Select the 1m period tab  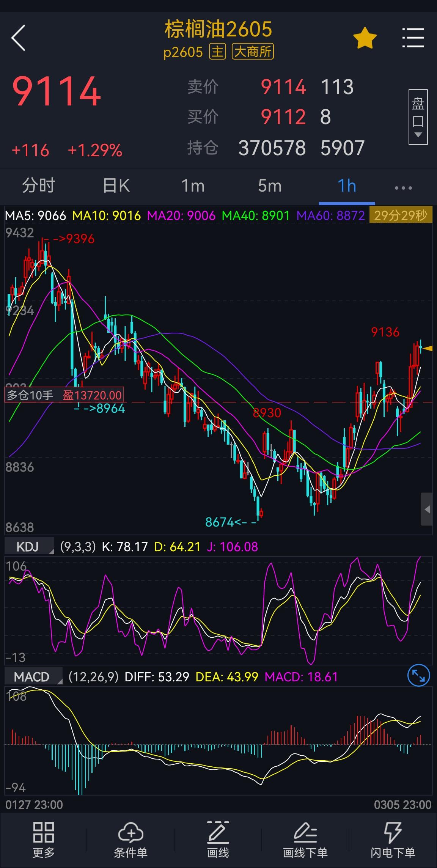point(193,186)
